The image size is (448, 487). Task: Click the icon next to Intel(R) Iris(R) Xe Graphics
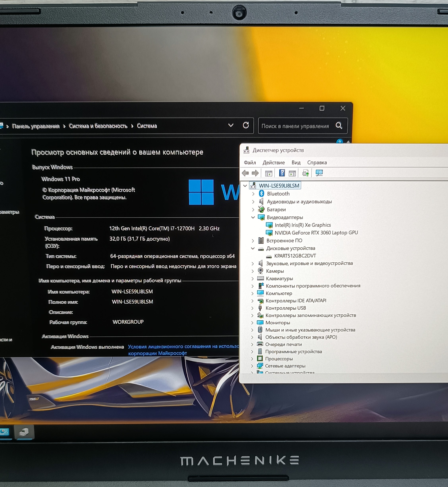(269, 225)
